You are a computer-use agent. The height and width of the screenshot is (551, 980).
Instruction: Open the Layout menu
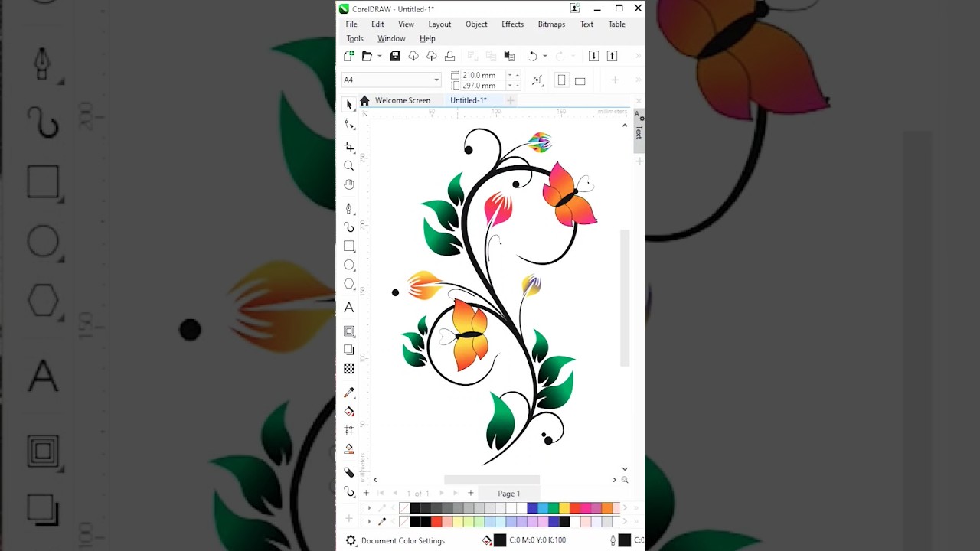click(x=439, y=24)
